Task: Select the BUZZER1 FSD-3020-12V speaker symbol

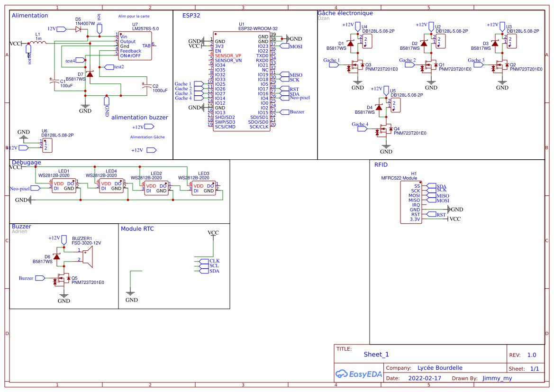Action: click(x=87, y=256)
